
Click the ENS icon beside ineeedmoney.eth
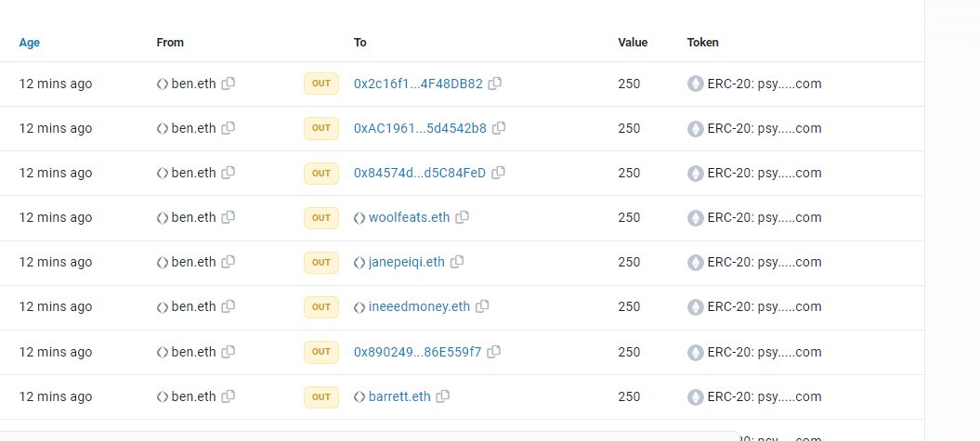coord(359,307)
